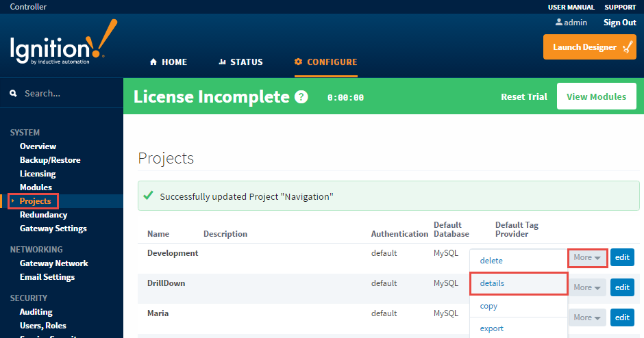Click the Default Database column header
The image size is (644, 338).
click(x=451, y=229)
